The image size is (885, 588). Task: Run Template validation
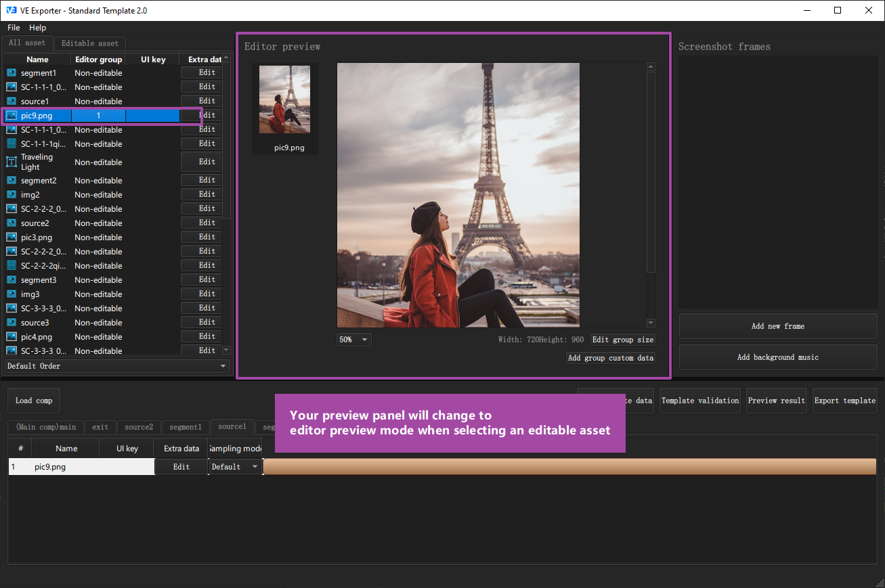click(700, 401)
